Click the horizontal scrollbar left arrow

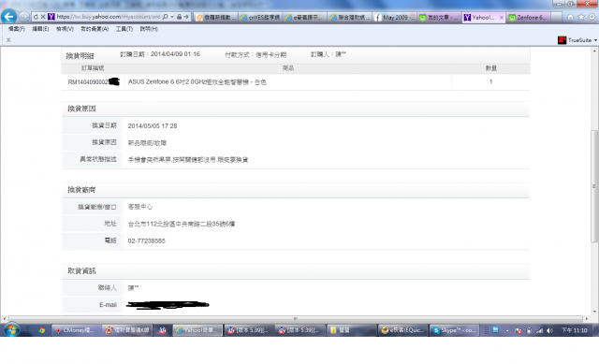4,318
